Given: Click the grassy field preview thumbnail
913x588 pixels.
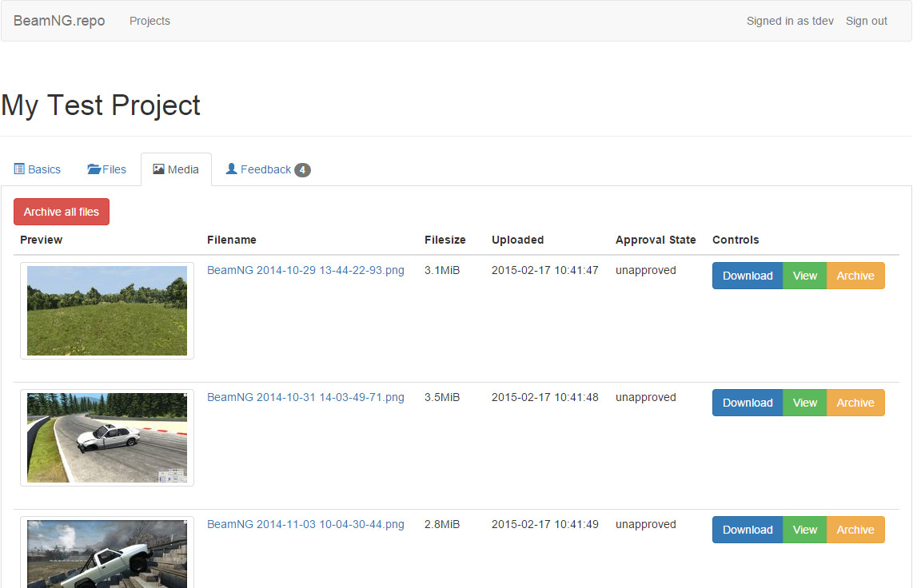Looking at the screenshot, I should click(x=107, y=311).
